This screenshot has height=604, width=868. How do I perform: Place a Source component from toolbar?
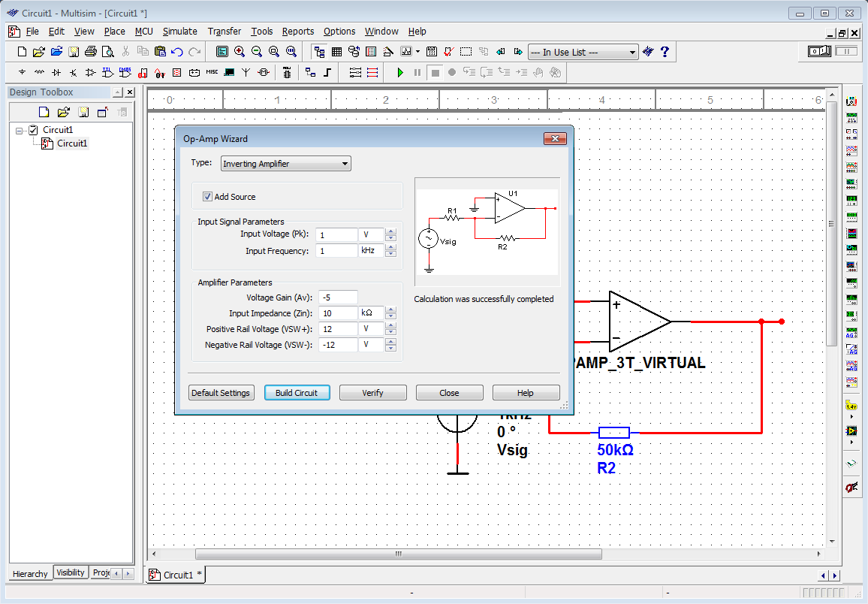[22, 73]
